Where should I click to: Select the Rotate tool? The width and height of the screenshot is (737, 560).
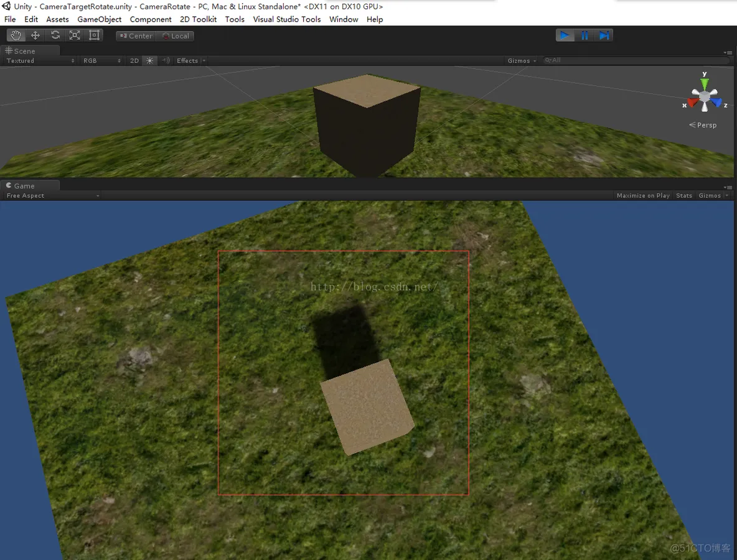(55, 35)
